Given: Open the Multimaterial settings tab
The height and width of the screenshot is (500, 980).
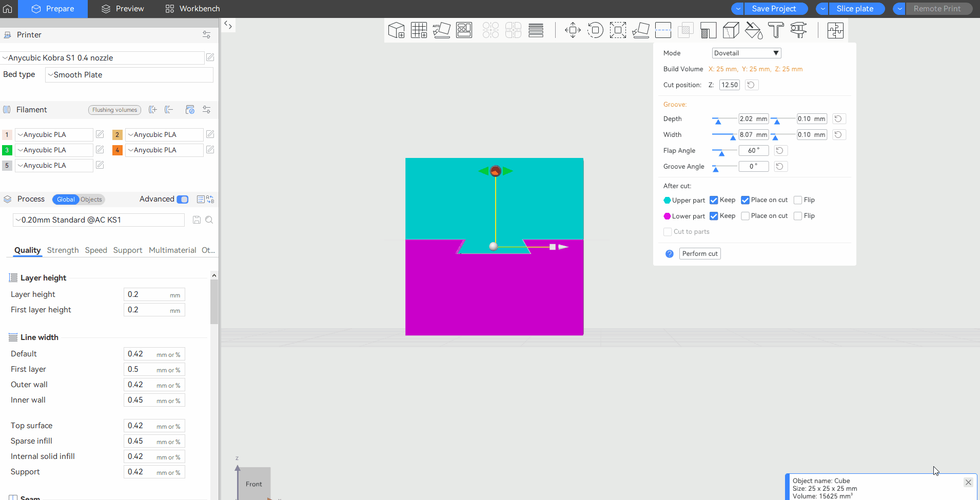Looking at the screenshot, I should click(172, 250).
